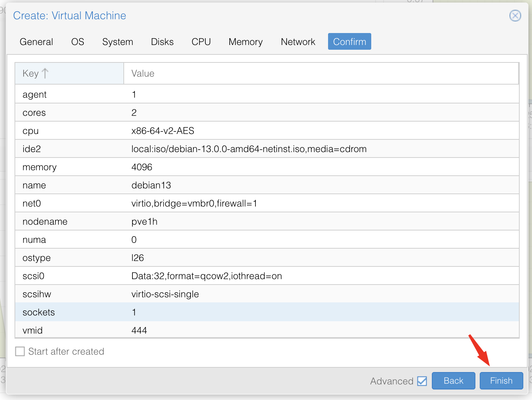The height and width of the screenshot is (400, 532).
Task: Enable Start after created checkbox
Action: pyautogui.click(x=20, y=351)
